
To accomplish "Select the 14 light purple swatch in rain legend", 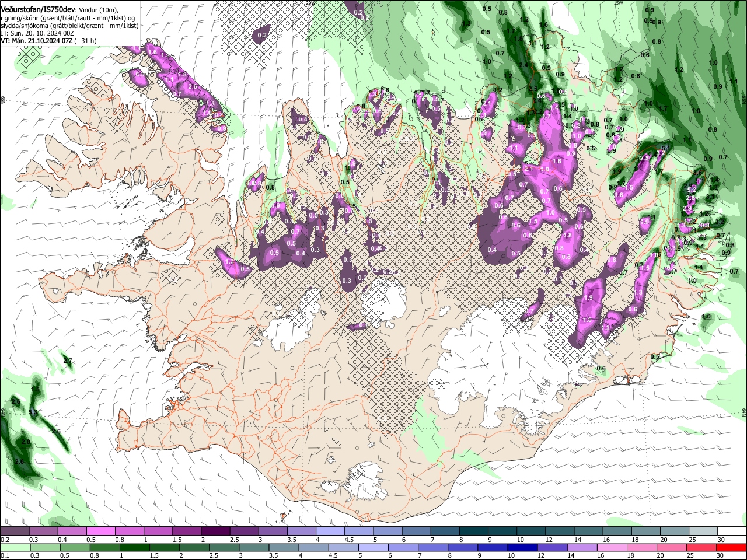I will 582,547.
